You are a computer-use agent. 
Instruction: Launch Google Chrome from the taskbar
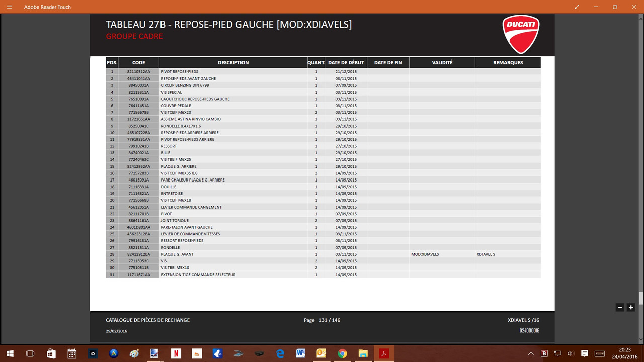click(342, 353)
